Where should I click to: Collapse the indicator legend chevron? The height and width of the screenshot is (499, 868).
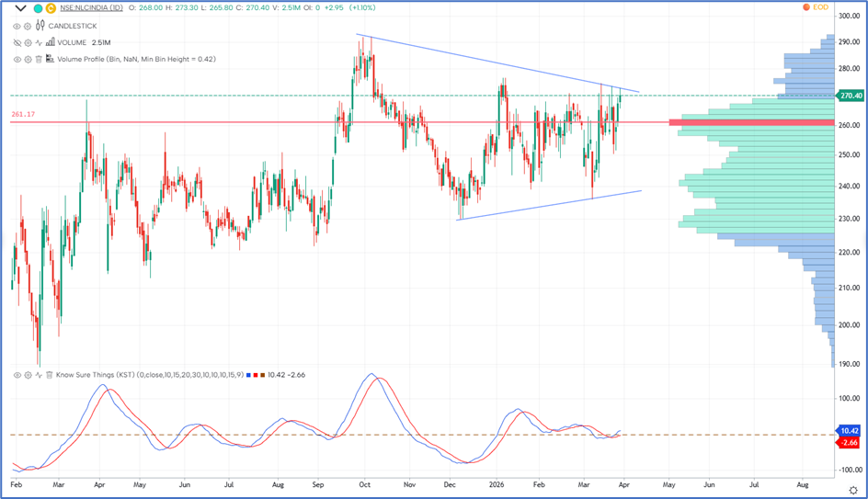tap(20, 8)
